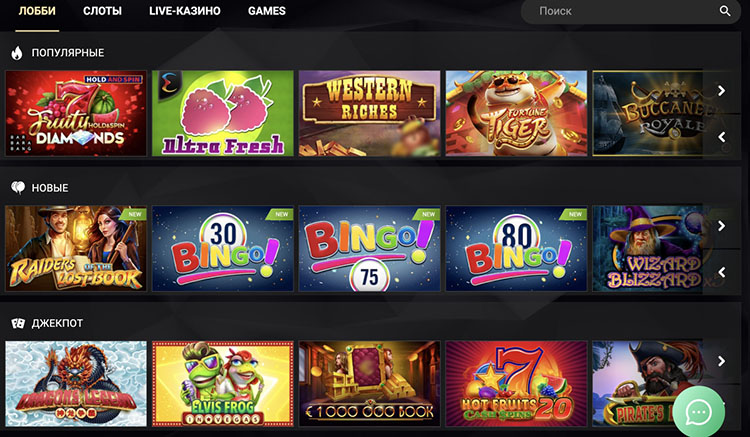Open the Bingo 75 game tile
Screen dimensions: 750x437
pos(369,249)
